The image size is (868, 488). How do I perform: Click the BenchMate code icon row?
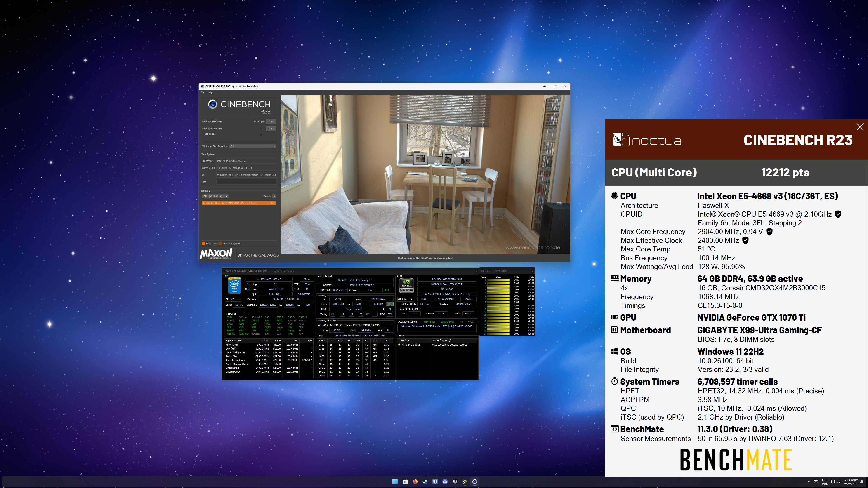(x=615, y=429)
